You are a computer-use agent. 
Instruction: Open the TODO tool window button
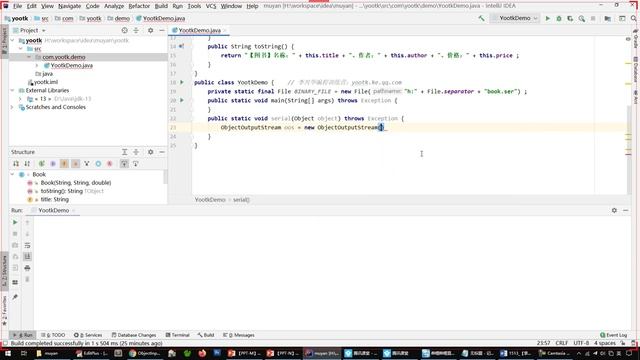[53, 335]
